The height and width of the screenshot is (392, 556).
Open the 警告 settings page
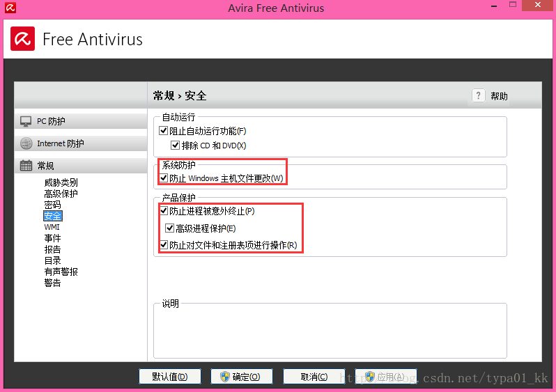click(52, 283)
